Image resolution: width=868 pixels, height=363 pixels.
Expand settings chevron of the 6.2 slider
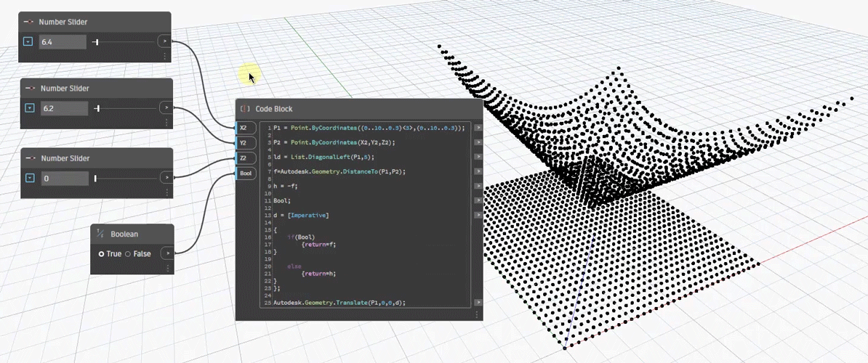[x=31, y=107]
